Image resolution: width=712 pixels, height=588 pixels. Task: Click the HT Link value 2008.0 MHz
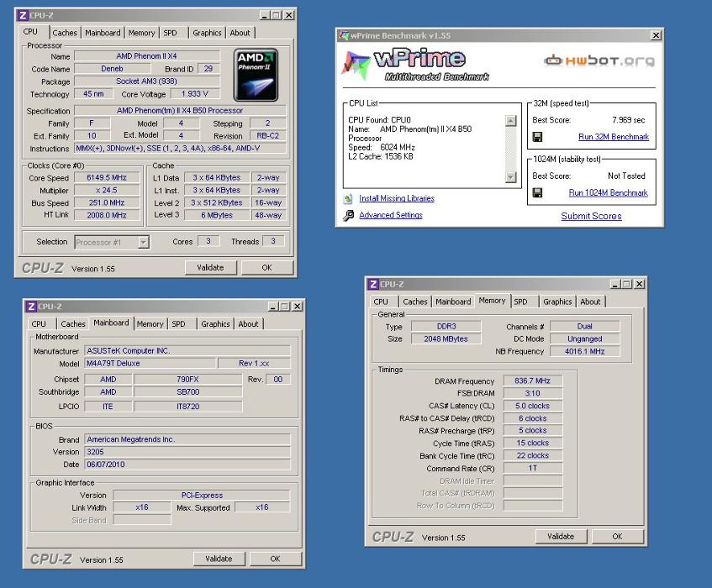click(x=107, y=216)
